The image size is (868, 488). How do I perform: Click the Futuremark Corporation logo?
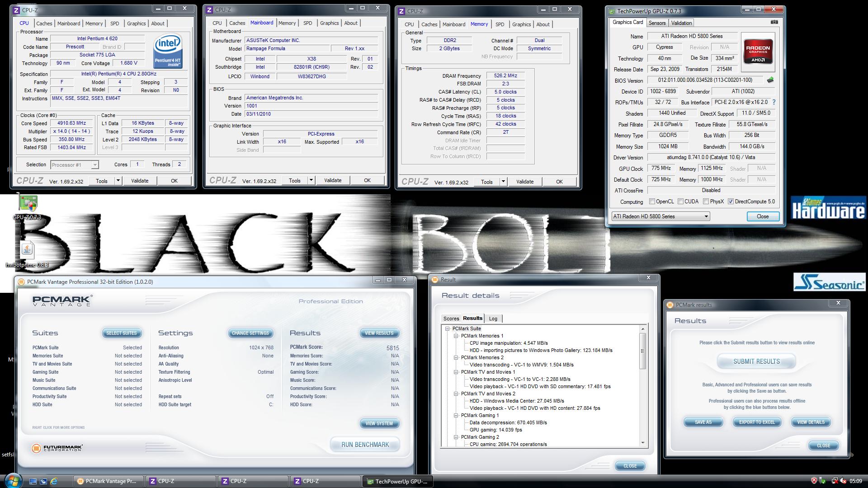[x=57, y=448]
